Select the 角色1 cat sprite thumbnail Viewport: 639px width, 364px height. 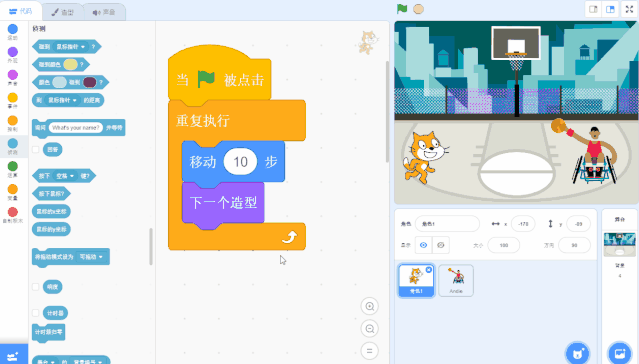point(416,280)
